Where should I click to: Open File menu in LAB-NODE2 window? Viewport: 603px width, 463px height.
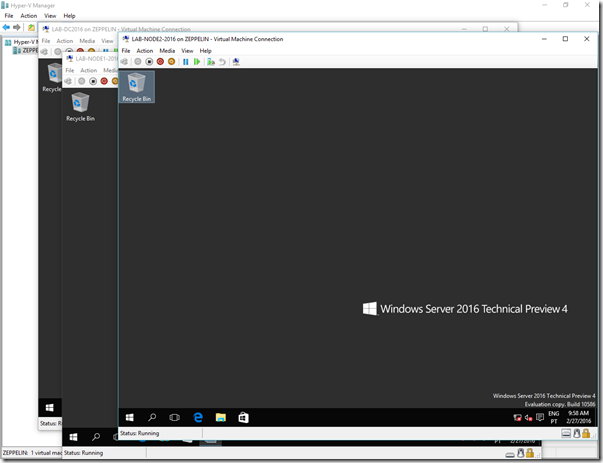point(126,51)
